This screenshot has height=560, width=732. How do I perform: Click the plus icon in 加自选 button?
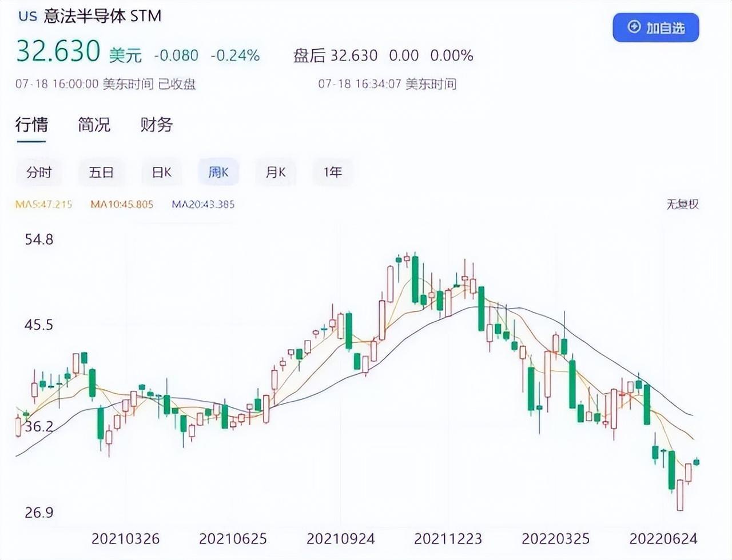634,27
